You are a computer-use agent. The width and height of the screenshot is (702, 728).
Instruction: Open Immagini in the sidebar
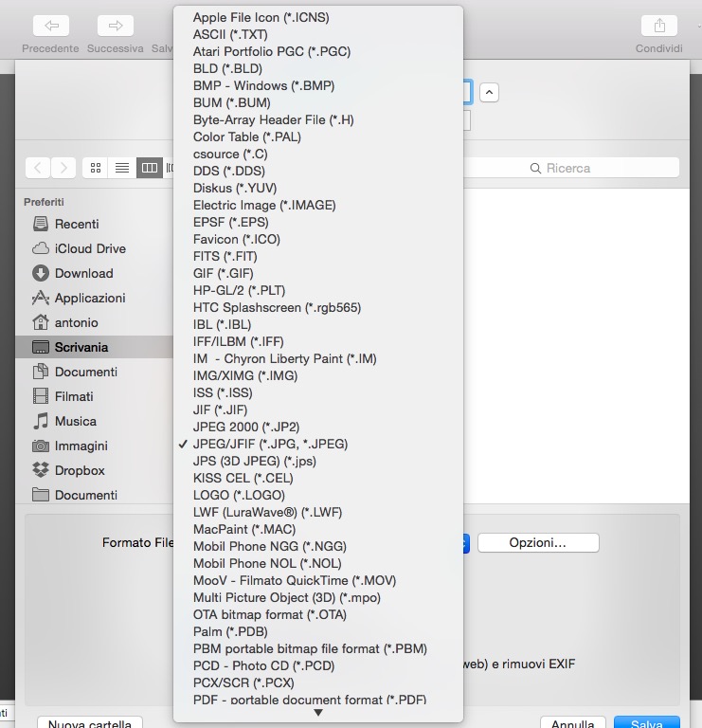click(x=94, y=446)
